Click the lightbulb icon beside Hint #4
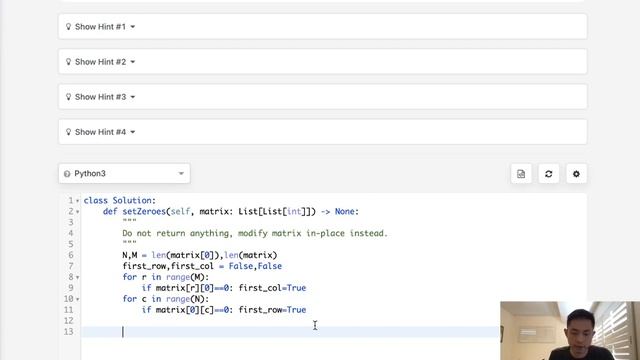This screenshot has width=640, height=360. 68,132
